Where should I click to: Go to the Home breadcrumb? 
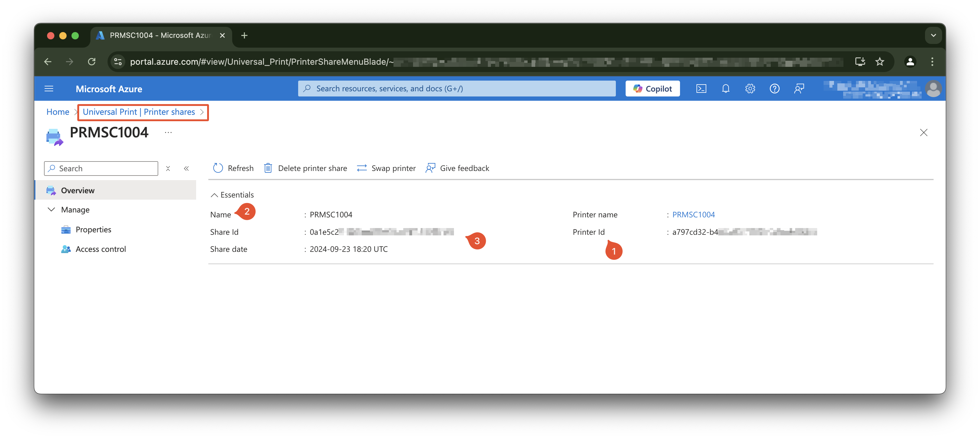(x=57, y=112)
